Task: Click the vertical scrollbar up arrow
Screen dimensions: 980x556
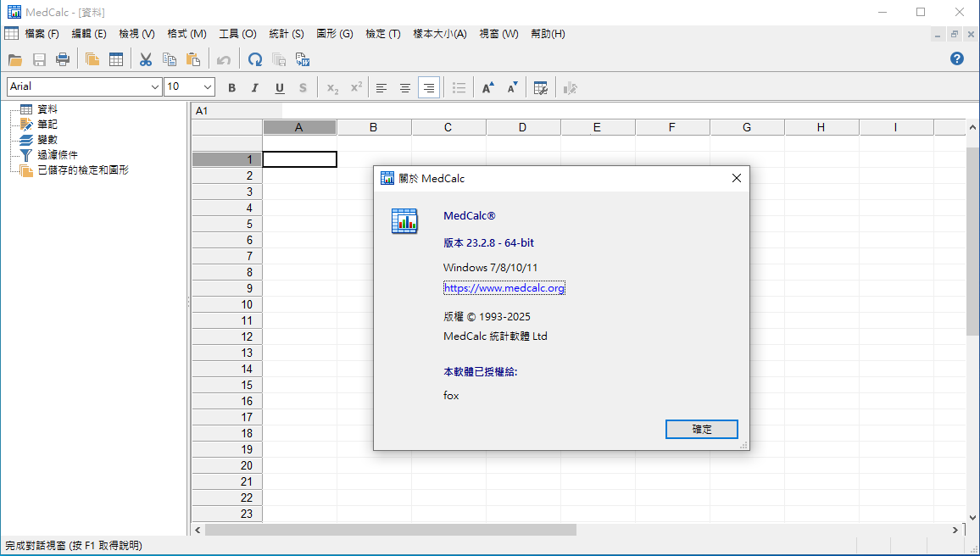Action: coord(972,127)
